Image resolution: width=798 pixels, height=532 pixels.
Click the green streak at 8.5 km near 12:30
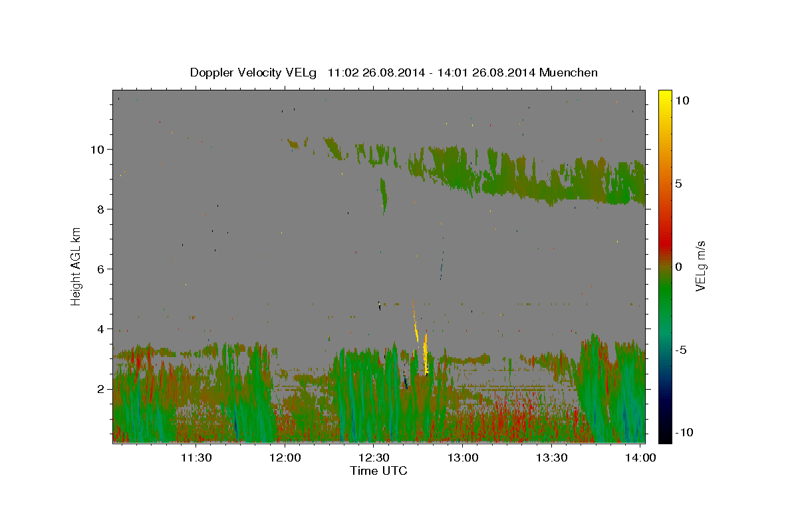point(383,195)
